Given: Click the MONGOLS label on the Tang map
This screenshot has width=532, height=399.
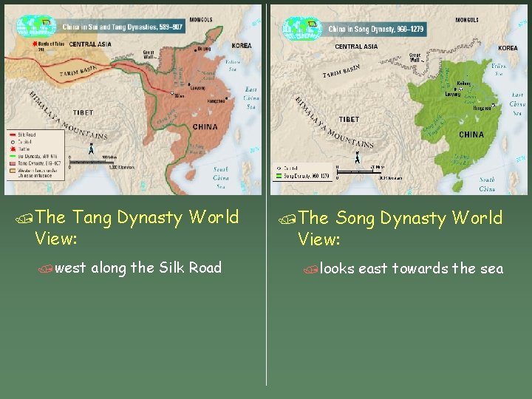Looking at the screenshot, I should [201, 20].
